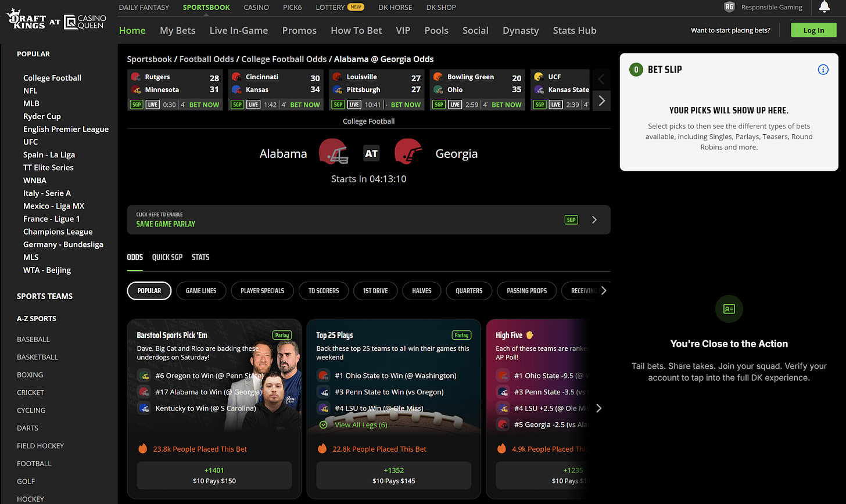Click BET NOW on Louisville-Pittsburgh game
The image size is (846, 504).
[406, 105]
